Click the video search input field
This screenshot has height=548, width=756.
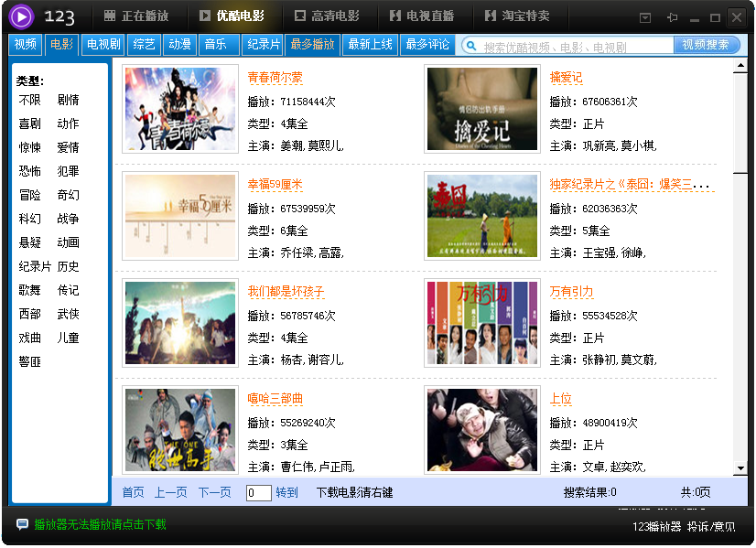point(577,46)
